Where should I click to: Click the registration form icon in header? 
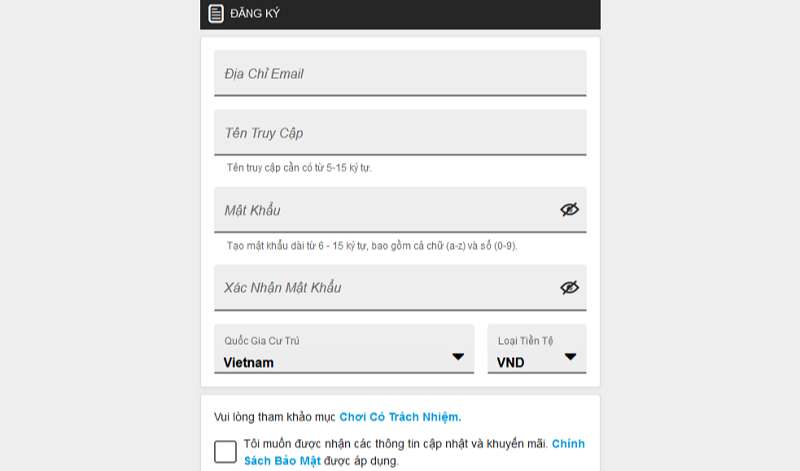pyautogui.click(x=216, y=14)
